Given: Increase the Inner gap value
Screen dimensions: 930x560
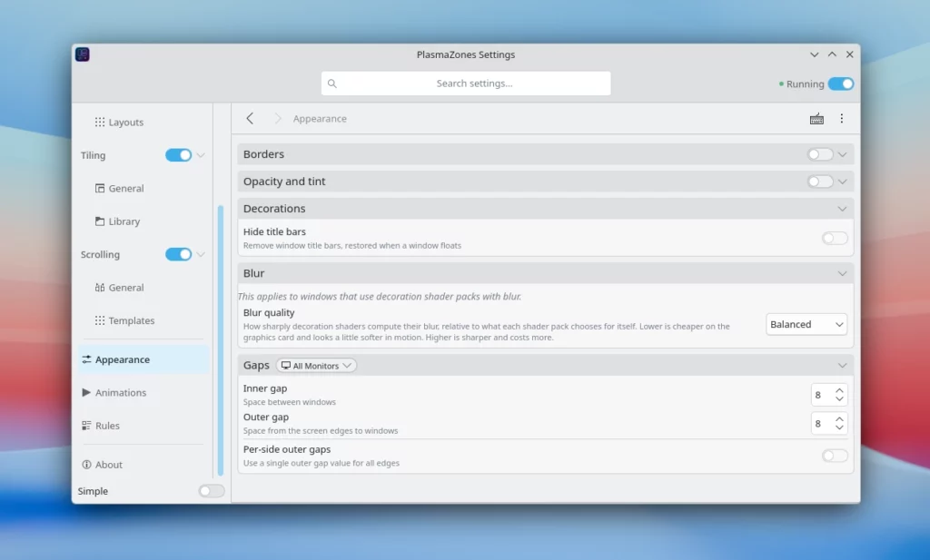Looking at the screenshot, I should pos(839,390).
